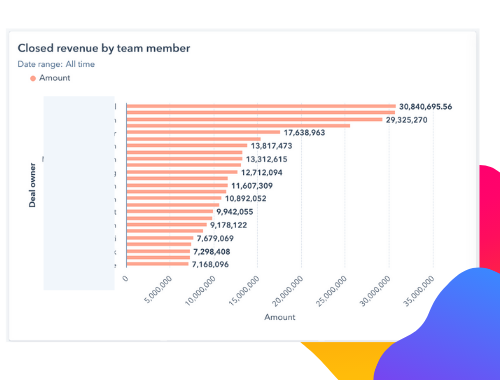This screenshot has width=500, height=380.
Task: Select the bar labeled 7,298,408
Action: (158, 251)
